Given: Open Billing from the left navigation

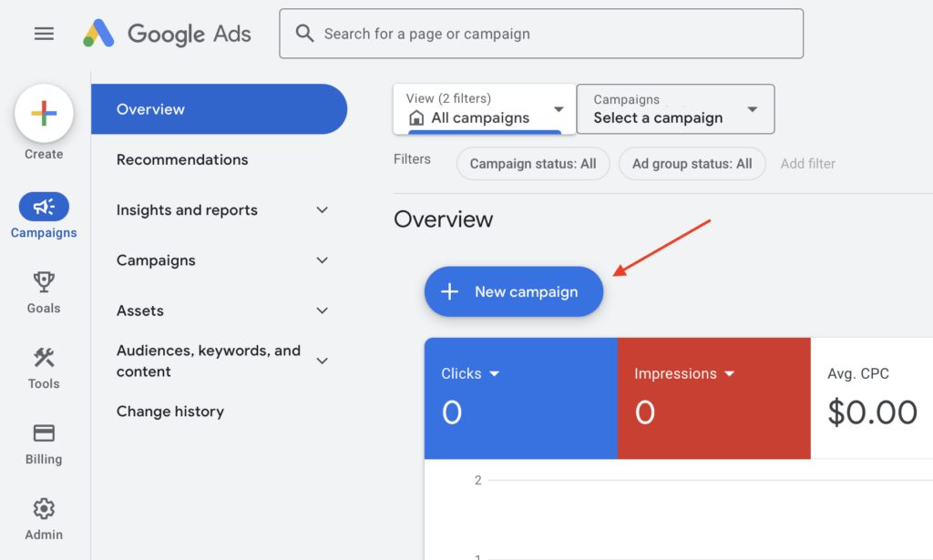Looking at the screenshot, I should pyautogui.click(x=43, y=435).
